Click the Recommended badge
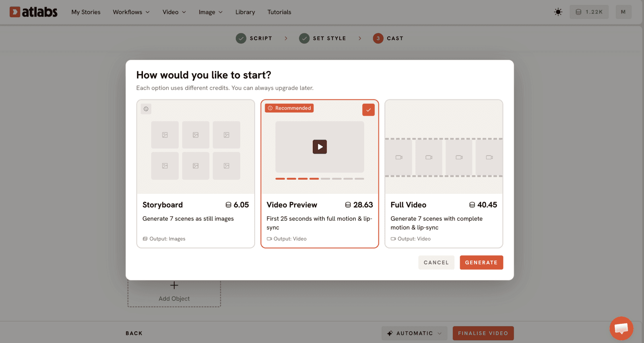 (x=289, y=108)
